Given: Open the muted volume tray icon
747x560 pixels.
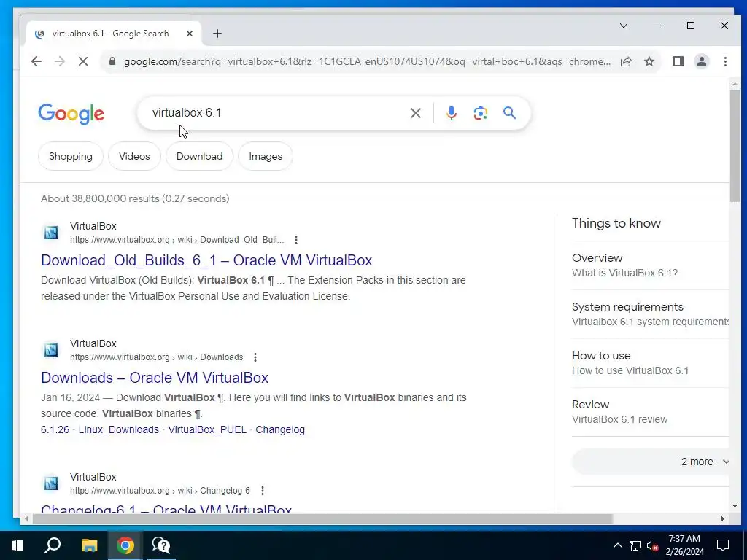Looking at the screenshot, I should [x=653, y=545].
